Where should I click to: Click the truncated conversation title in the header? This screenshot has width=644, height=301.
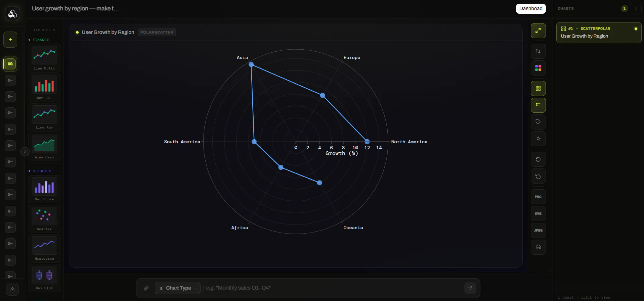tap(75, 8)
